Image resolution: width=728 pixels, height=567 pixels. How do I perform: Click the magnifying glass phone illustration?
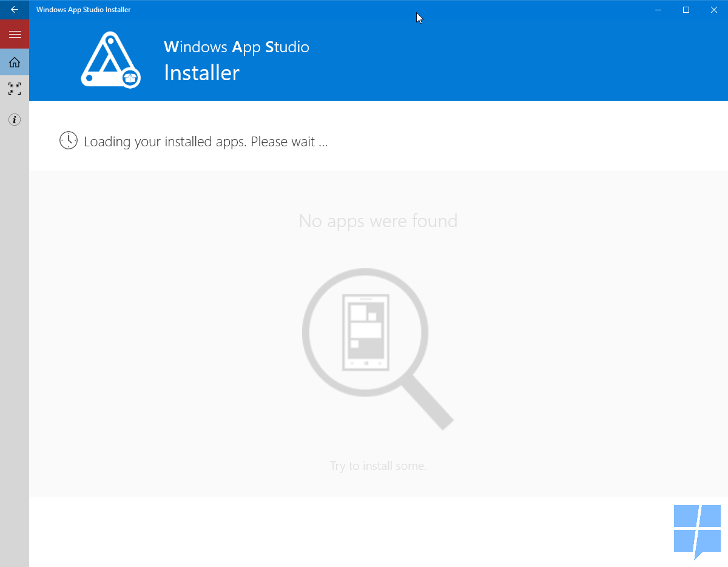tap(378, 349)
